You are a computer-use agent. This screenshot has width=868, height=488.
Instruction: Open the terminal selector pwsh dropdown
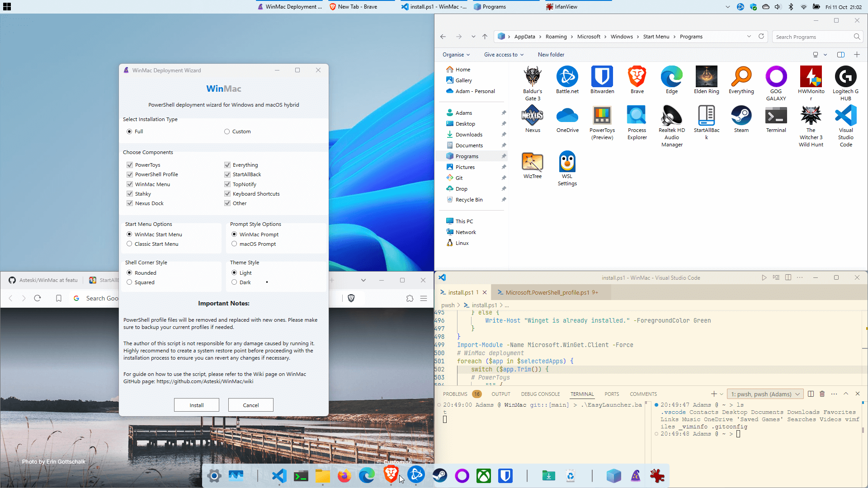pos(765,394)
